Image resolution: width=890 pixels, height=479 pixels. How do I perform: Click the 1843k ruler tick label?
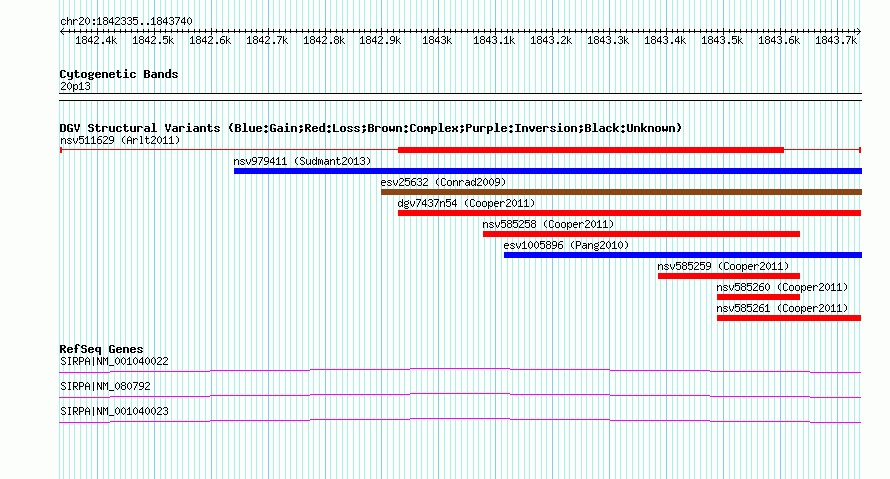[437, 40]
